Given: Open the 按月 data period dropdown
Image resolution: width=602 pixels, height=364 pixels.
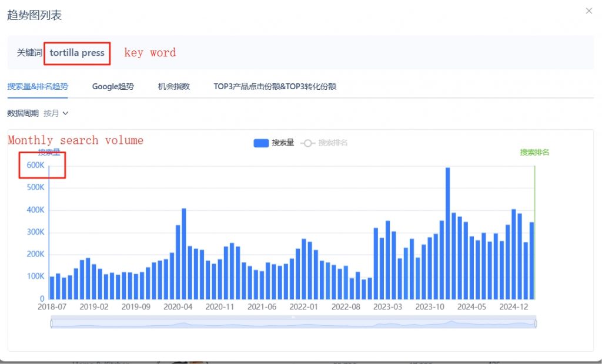Looking at the screenshot, I should 56,113.
